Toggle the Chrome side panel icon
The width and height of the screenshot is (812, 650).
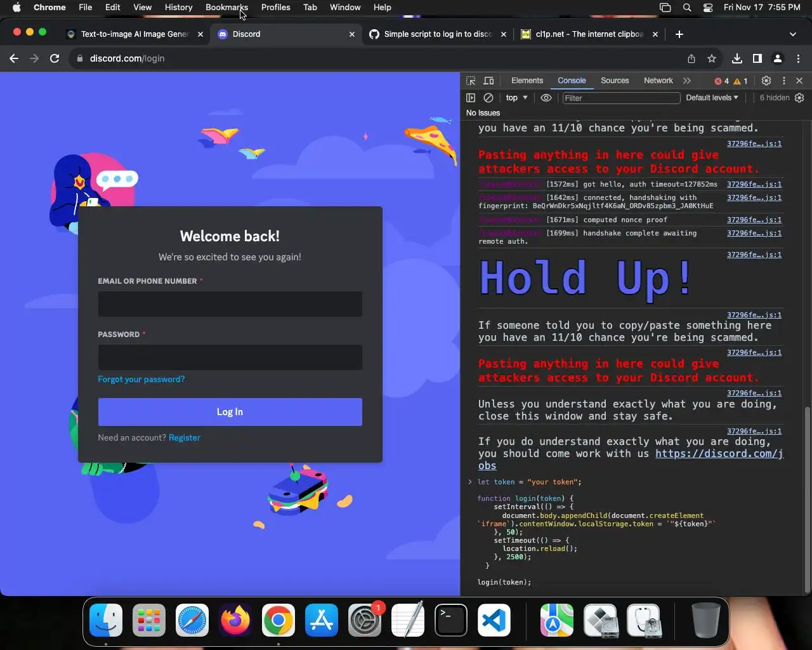[757, 58]
